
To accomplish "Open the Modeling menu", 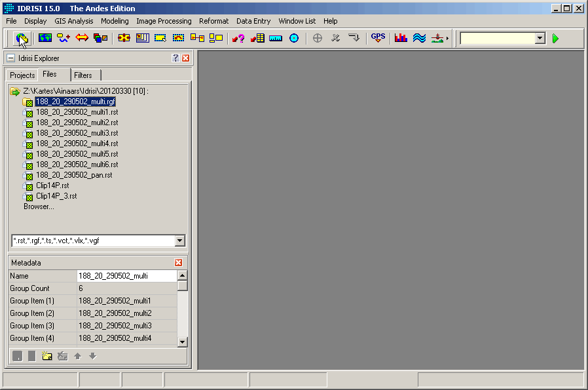I will [115, 21].
